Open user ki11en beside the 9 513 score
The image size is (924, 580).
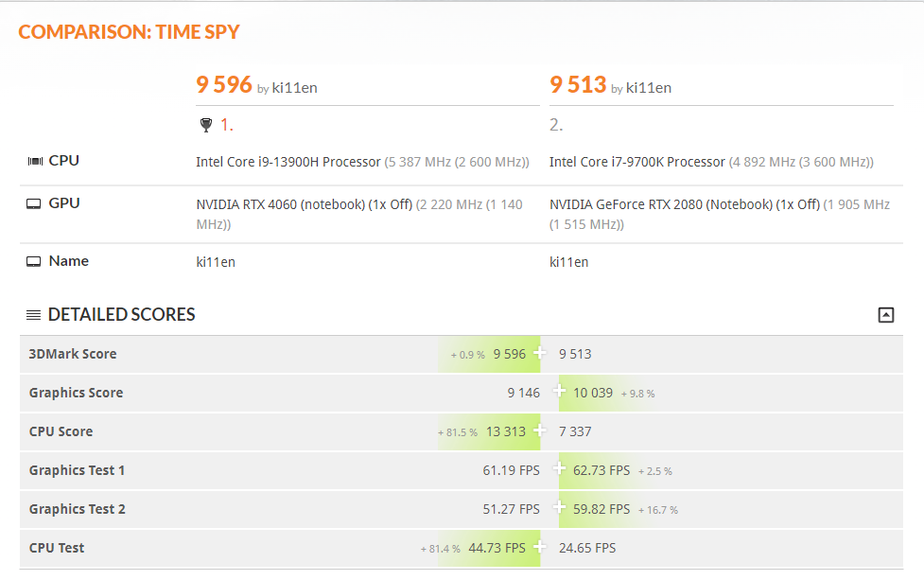tap(648, 88)
